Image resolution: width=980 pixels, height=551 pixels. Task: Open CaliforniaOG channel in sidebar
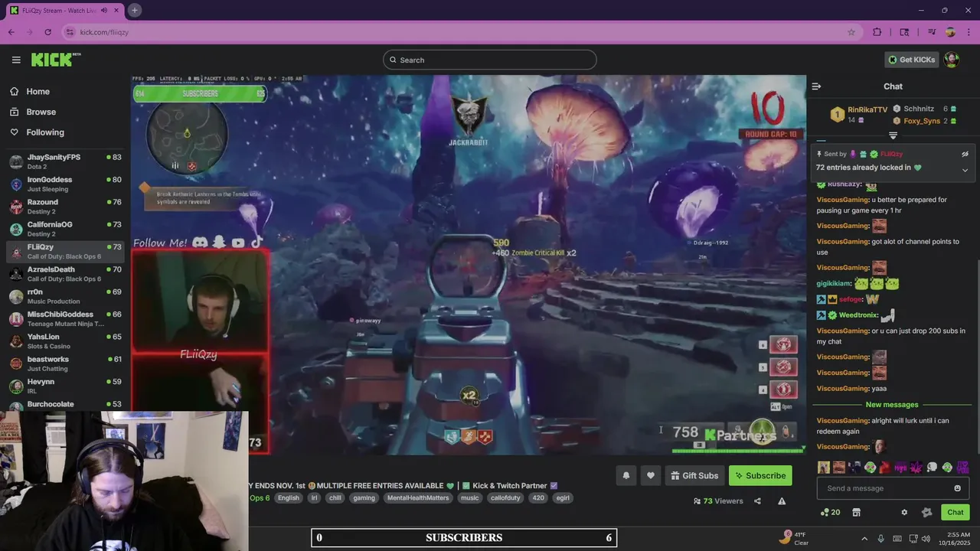[x=65, y=229]
